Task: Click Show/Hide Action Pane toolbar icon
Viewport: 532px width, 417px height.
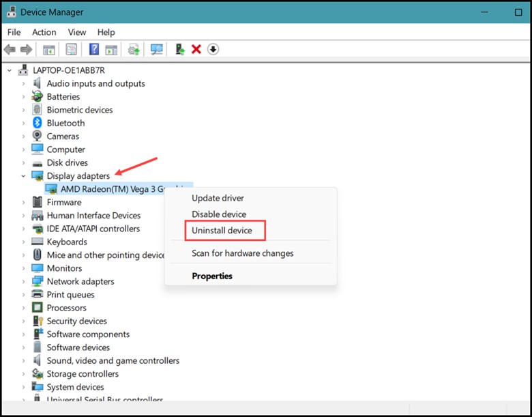Action: [111, 50]
